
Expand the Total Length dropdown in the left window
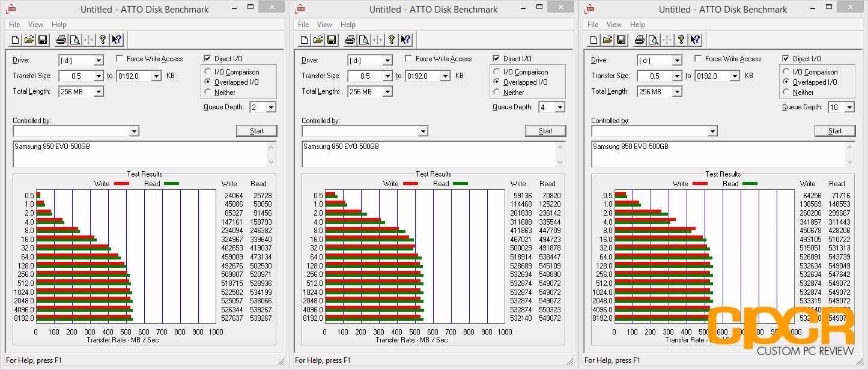coord(99,91)
